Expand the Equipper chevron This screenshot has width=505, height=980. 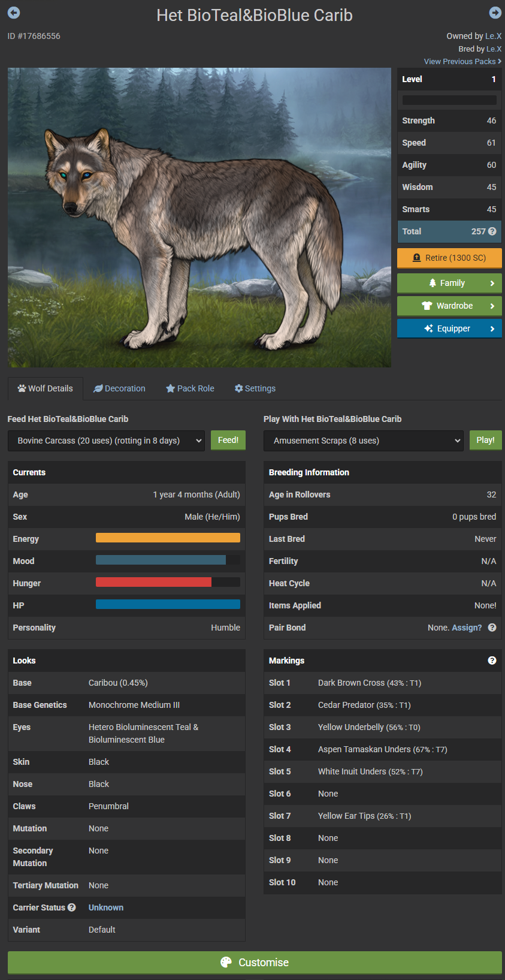tap(492, 328)
